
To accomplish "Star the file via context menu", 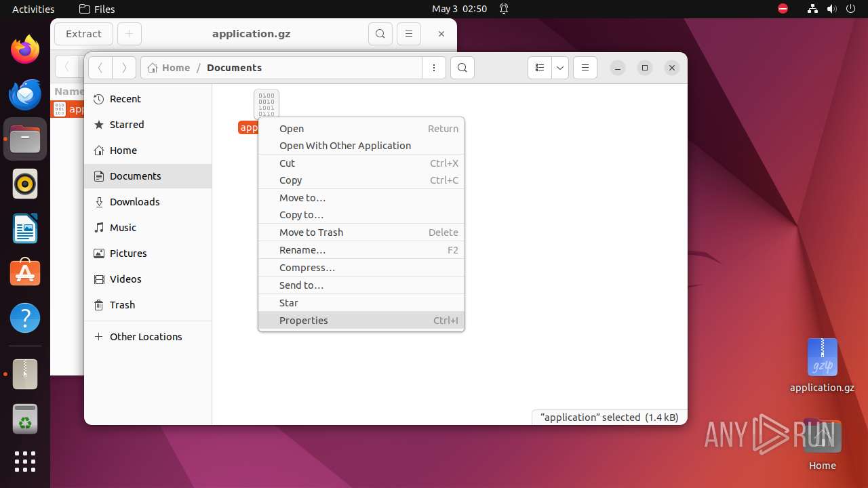I will 361,303.
